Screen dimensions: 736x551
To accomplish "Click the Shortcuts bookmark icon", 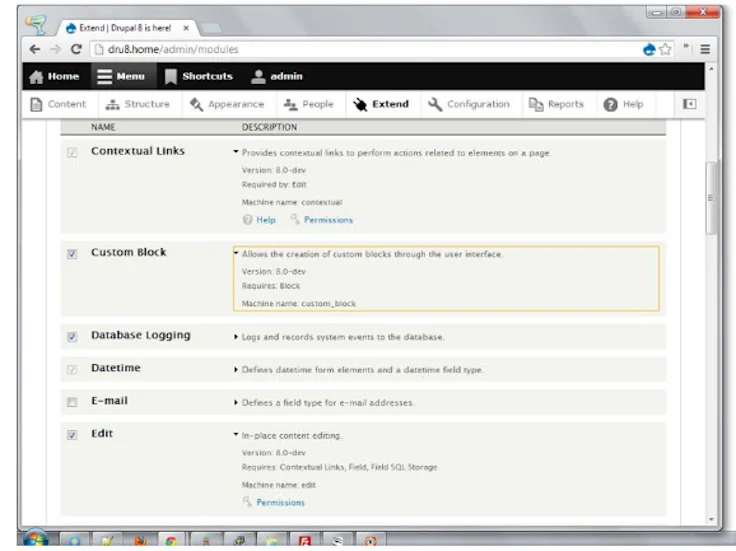I will coord(170,77).
